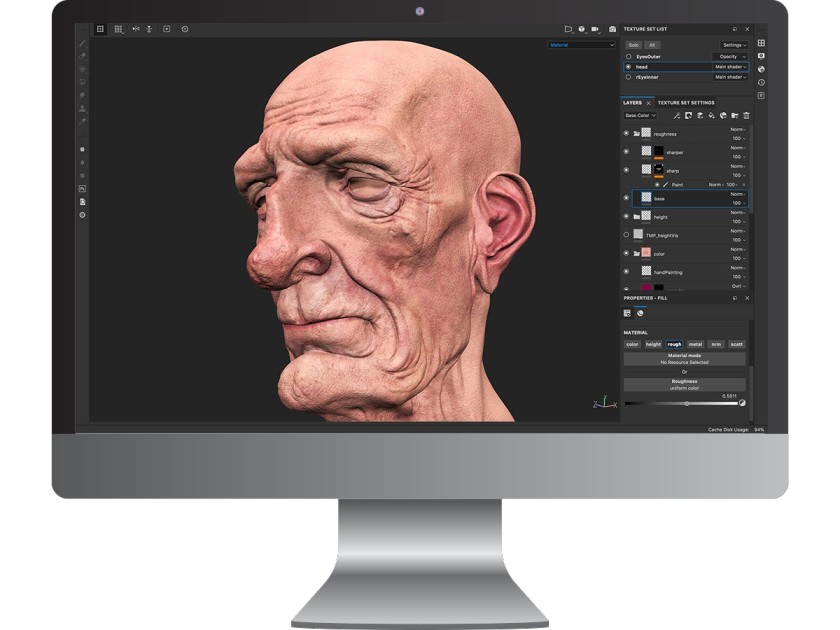Select the Smudge tool
This screenshot has height=630, width=840.
(82, 95)
